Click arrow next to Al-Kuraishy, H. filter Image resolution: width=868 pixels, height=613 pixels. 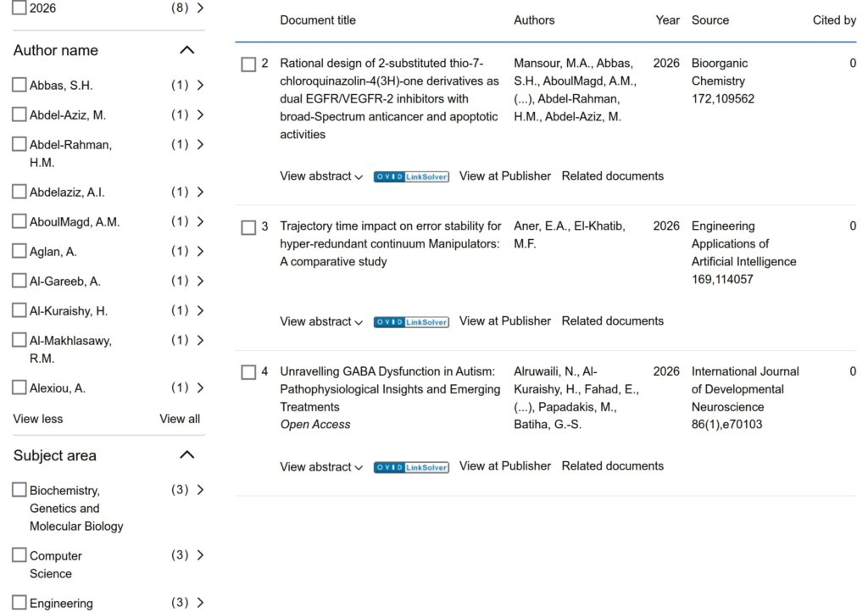coord(200,310)
